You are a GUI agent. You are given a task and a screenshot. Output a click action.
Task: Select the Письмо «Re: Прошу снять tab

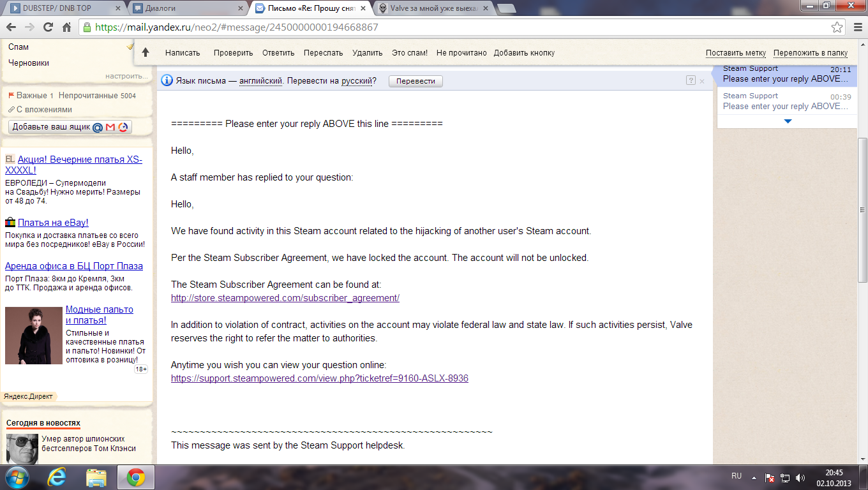[311, 8]
